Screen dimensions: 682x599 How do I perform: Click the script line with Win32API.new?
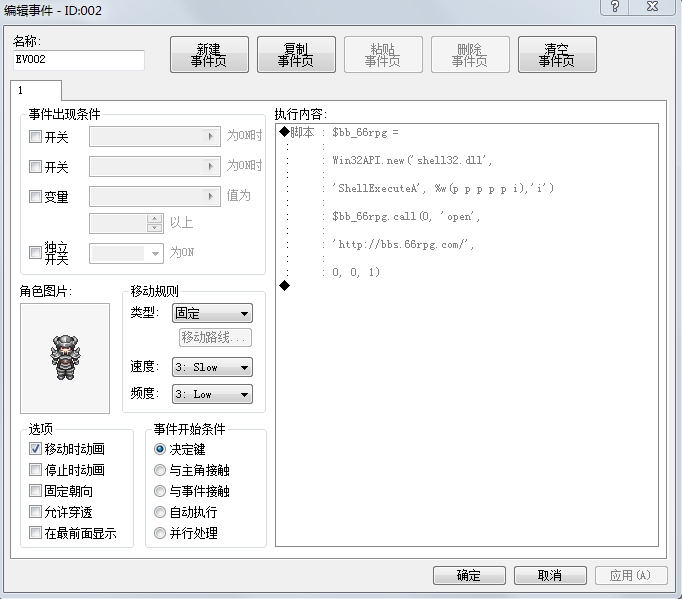412,161
